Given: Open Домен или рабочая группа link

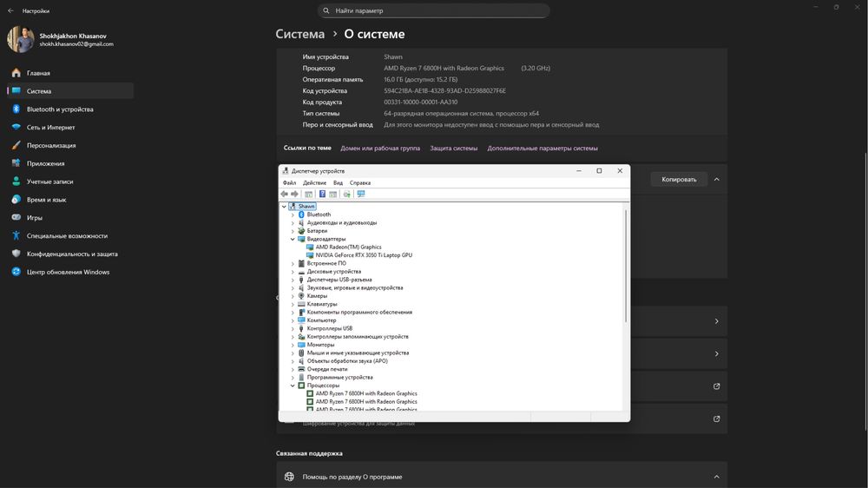Looking at the screenshot, I should pyautogui.click(x=380, y=148).
